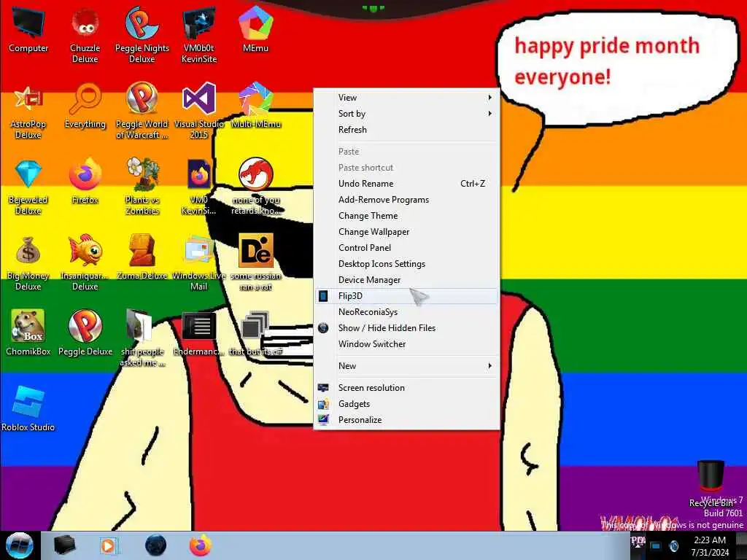Select the 'some russian ran a rat' De icon

[x=256, y=263]
